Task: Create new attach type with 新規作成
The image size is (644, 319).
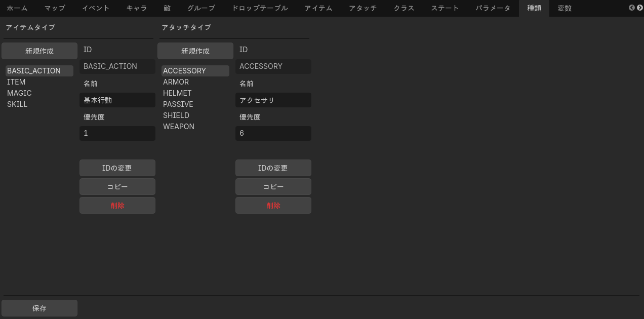Action: [195, 51]
